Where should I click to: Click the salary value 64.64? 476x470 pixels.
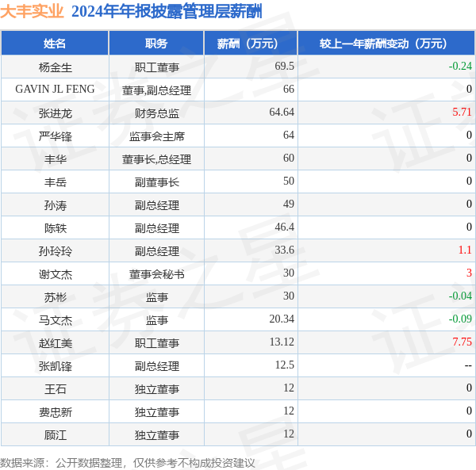pyautogui.click(x=282, y=113)
